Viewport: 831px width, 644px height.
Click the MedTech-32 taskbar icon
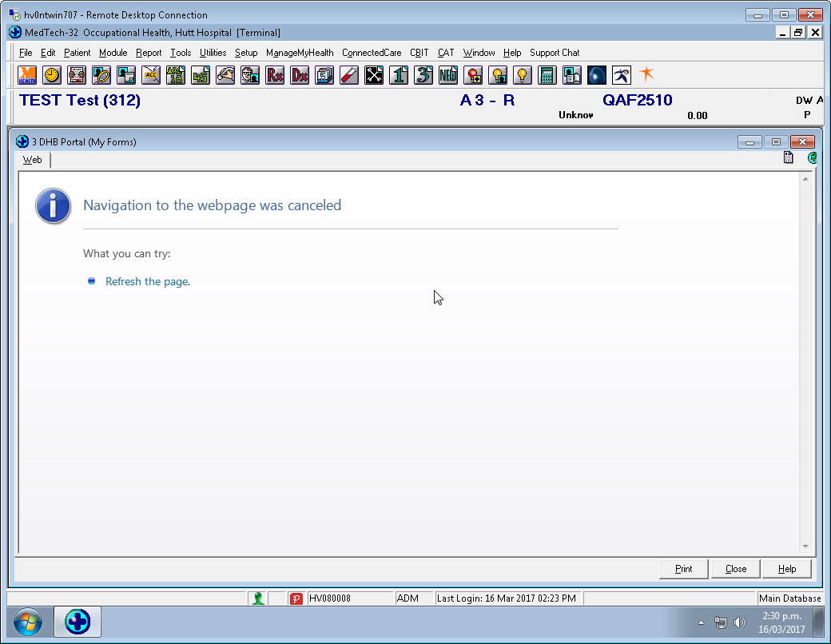[x=78, y=622]
